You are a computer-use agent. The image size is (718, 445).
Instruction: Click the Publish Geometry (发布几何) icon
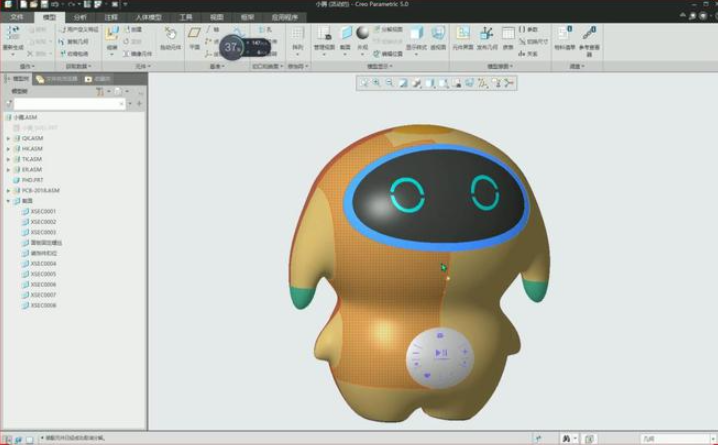point(487,38)
